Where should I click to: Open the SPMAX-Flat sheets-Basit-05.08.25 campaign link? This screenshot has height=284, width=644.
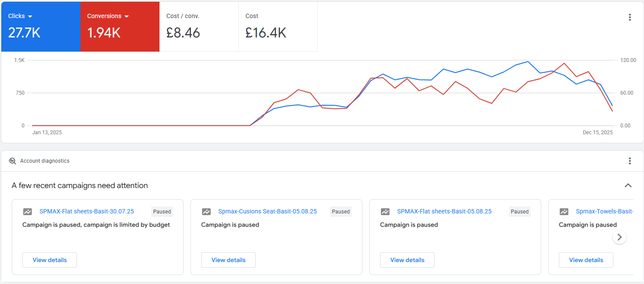pos(444,211)
